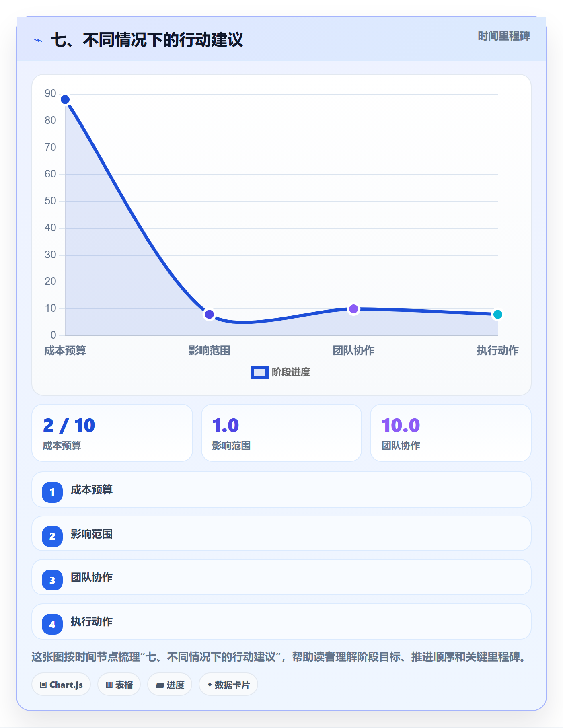Click the 影响范围 x-axis label

point(209,351)
